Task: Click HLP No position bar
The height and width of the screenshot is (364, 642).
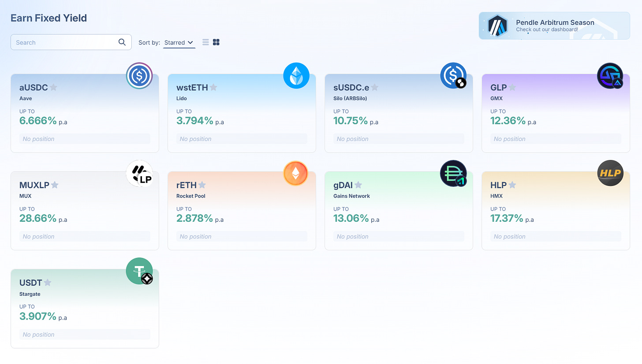Action: (556, 237)
